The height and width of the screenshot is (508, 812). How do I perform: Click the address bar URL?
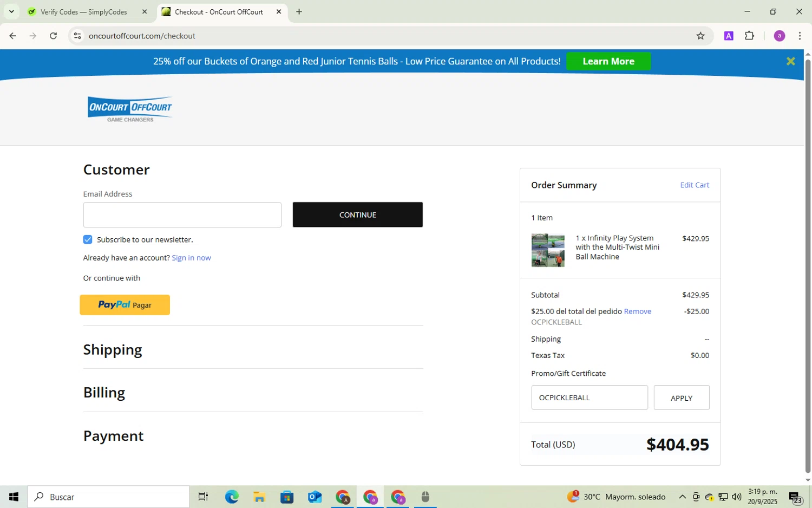[142, 36]
